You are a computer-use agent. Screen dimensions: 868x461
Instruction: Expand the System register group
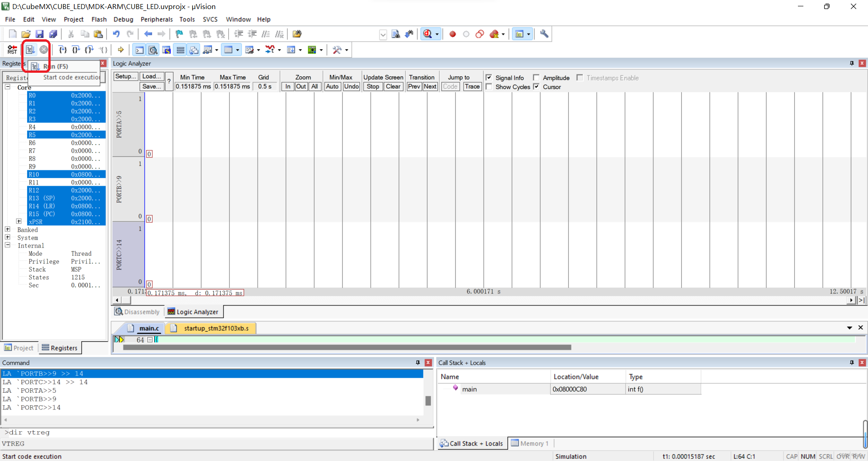pos(8,237)
